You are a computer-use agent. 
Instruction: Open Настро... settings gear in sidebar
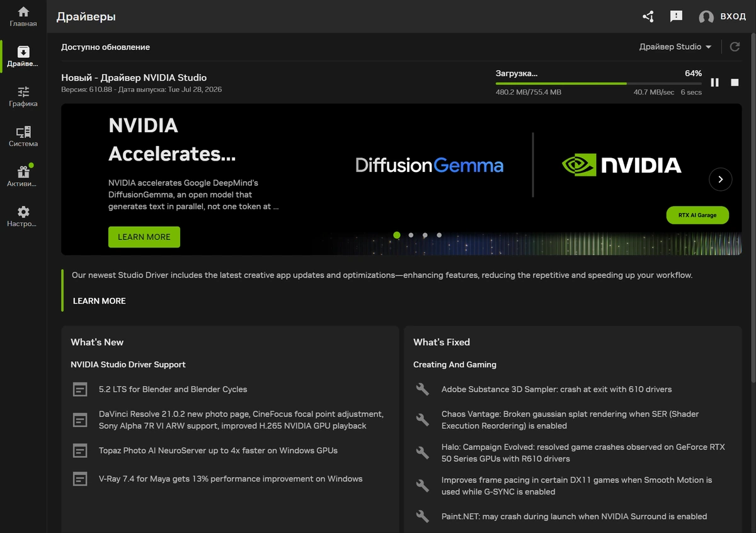click(23, 217)
